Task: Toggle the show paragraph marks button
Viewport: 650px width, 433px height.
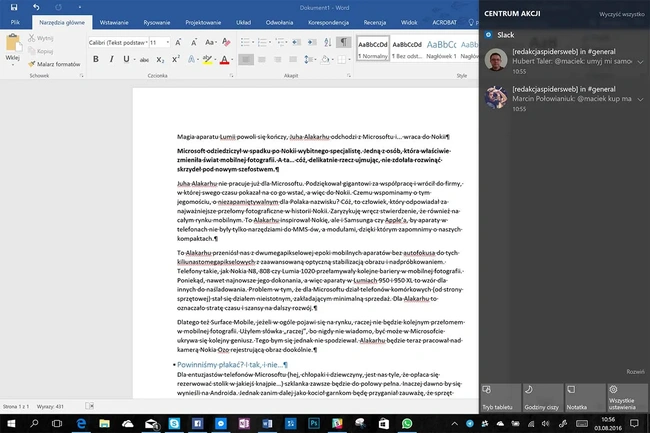Action: point(343,42)
